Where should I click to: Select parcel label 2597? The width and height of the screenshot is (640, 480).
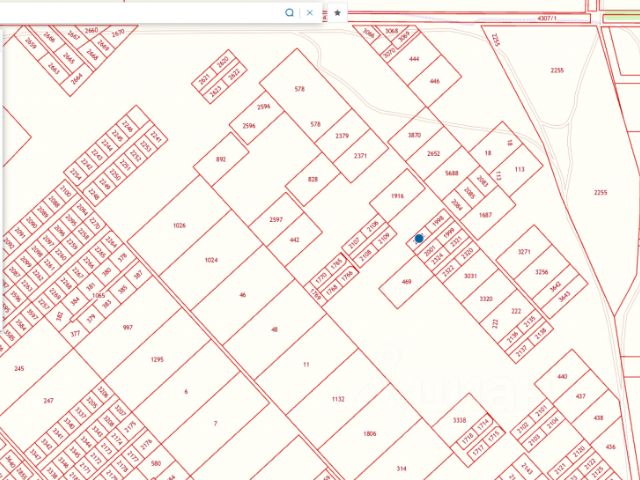click(x=276, y=219)
